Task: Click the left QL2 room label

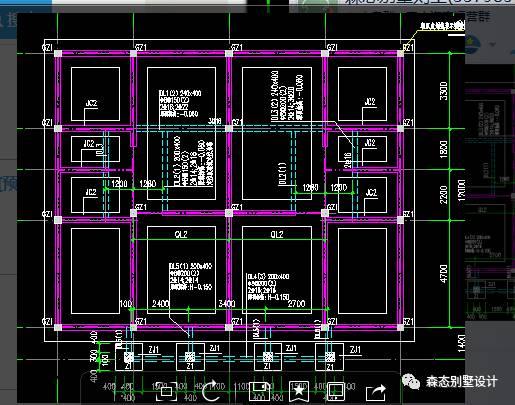Action: coord(181,234)
